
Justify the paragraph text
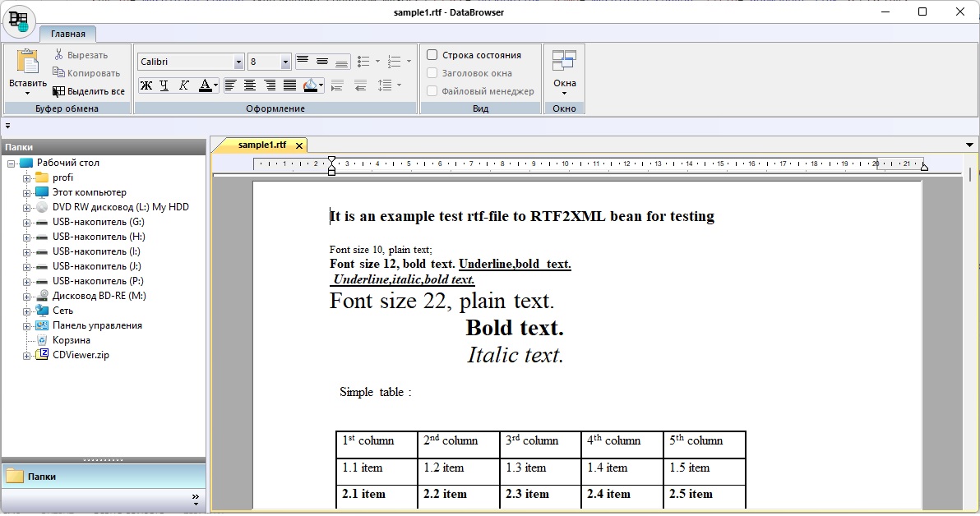coord(289,85)
